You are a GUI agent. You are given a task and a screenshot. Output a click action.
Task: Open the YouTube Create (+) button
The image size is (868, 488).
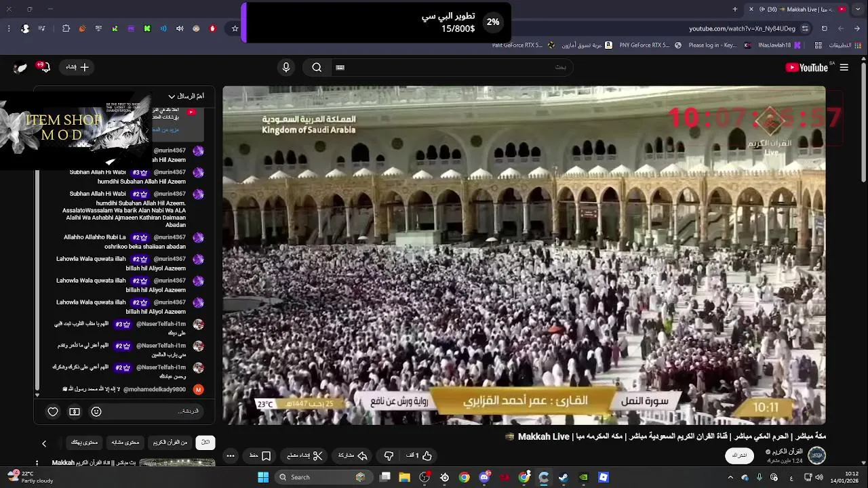(x=78, y=67)
